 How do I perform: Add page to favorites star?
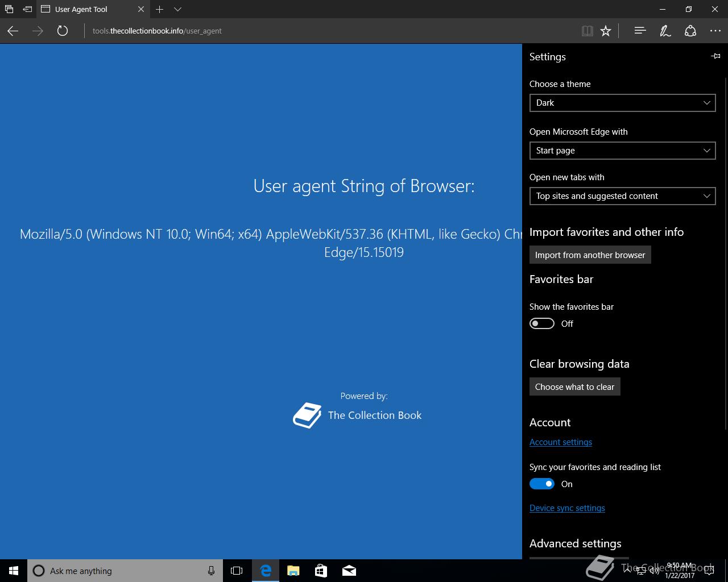click(x=606, y=31)
